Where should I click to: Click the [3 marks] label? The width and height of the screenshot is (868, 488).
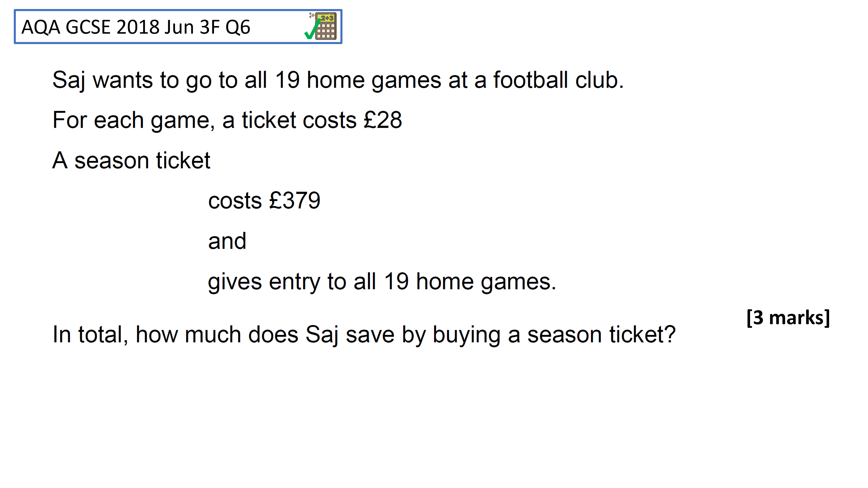point(788,318)
